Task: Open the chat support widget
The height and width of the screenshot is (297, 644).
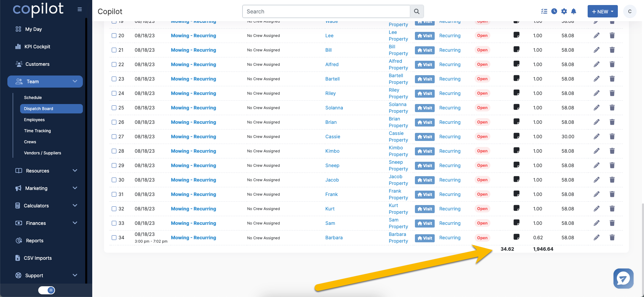Action: coord(623,278)
